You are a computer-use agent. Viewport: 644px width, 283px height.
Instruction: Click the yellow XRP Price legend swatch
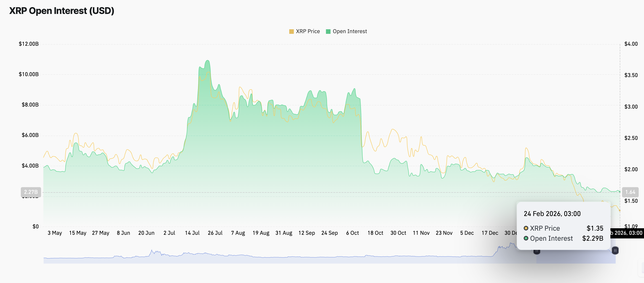tap(291, 32)
